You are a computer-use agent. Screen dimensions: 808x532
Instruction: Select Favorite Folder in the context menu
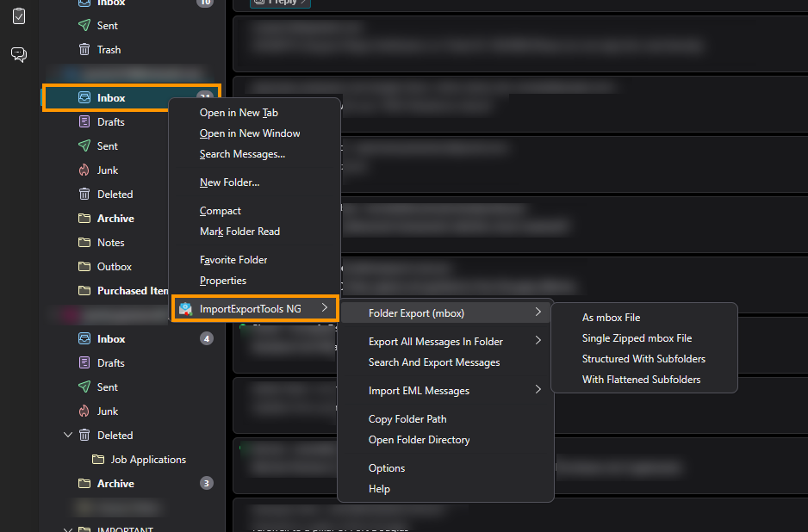click(x=233, y=260)
